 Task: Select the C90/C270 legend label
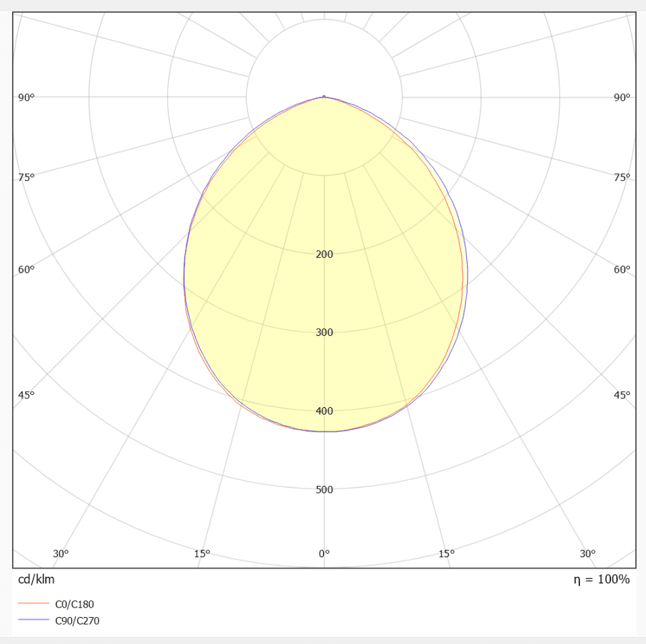tap(77, 621)
